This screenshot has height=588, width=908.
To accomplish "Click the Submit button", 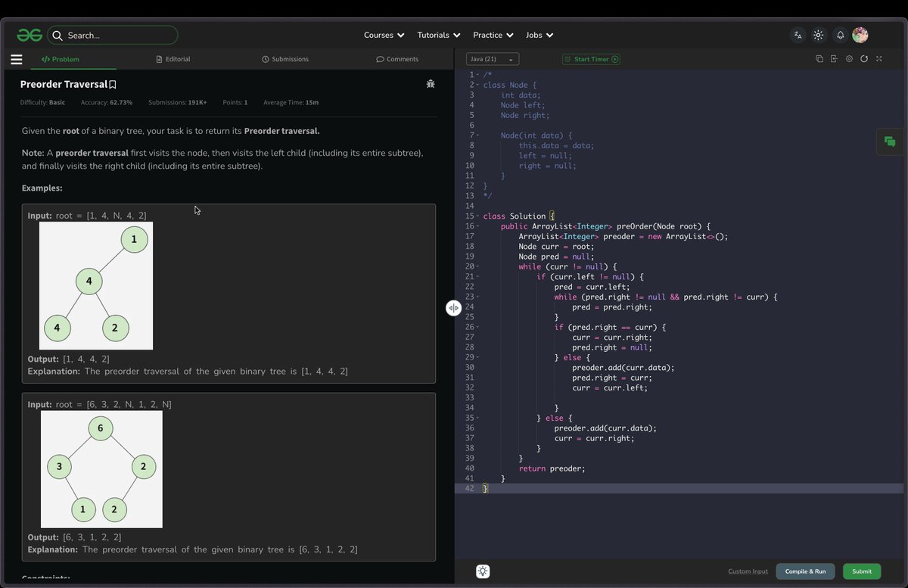I will tap(861, 571).
